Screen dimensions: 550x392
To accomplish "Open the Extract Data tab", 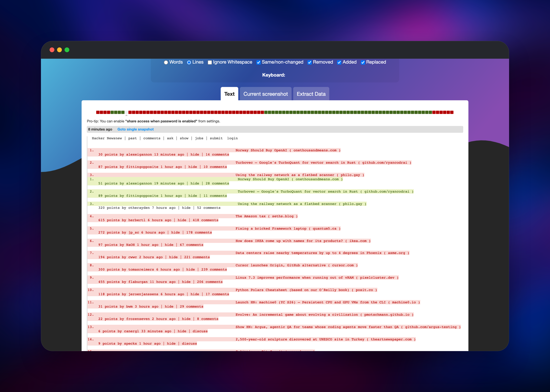I will [x=311, y=94].
